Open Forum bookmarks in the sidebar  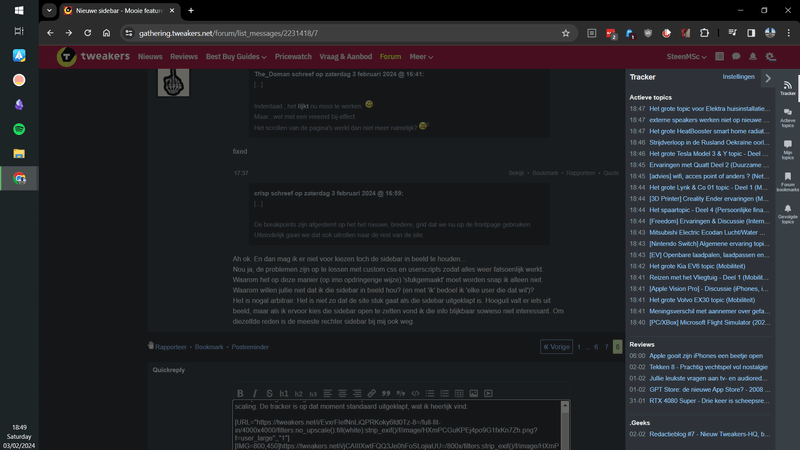[x=787, y=182]
